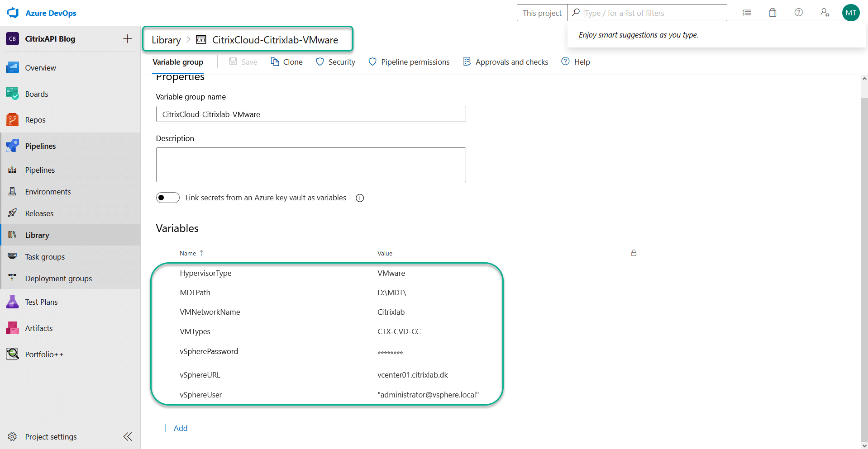Open the Pipelines sub-item under Pipelines
The width and height of the screenshot is (868, 449).
(70, 170)
